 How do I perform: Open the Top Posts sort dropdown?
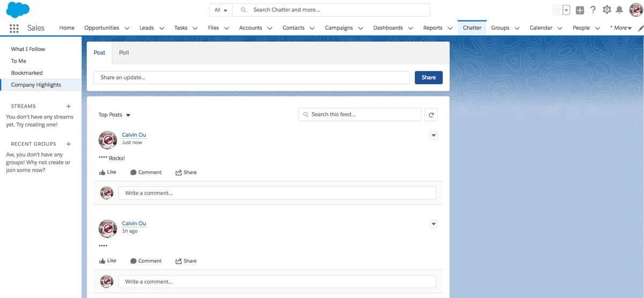click(x=114, y=115)
